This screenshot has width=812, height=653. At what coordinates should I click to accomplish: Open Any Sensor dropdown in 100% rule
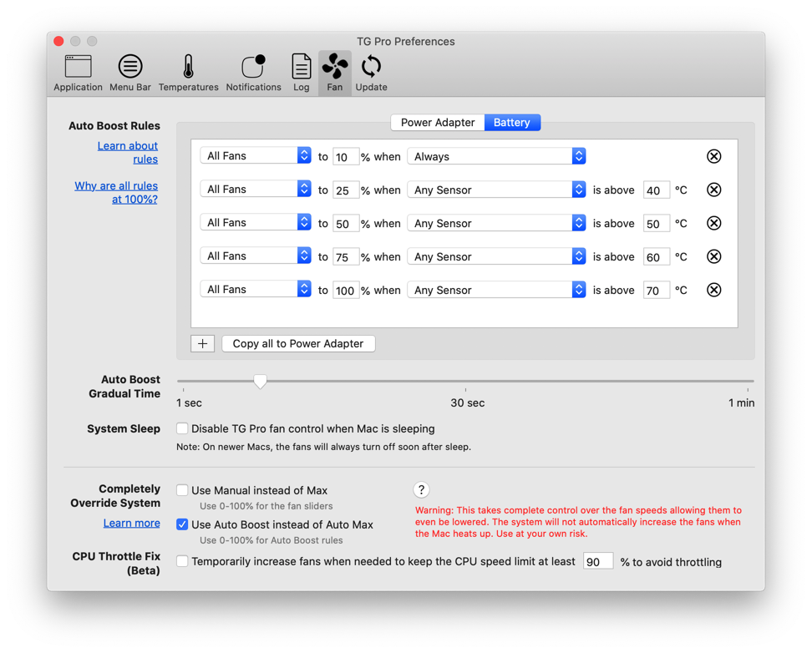pyautogui.click(x=496, y=290)
